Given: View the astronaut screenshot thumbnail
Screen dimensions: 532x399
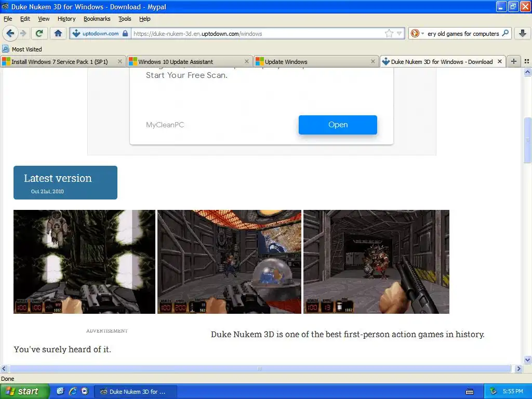Looking at the screenshot, I should coord(85,262).
